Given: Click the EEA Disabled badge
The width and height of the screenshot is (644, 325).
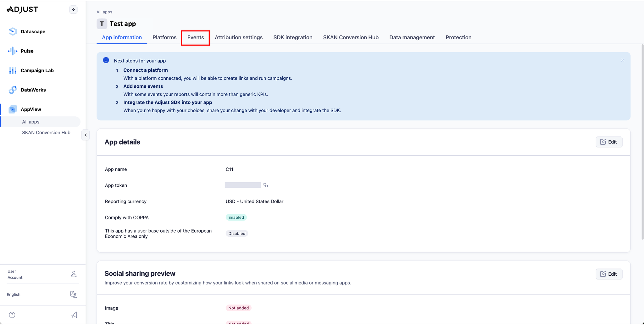Looking at the screenshot, I should tap(237, 234).
